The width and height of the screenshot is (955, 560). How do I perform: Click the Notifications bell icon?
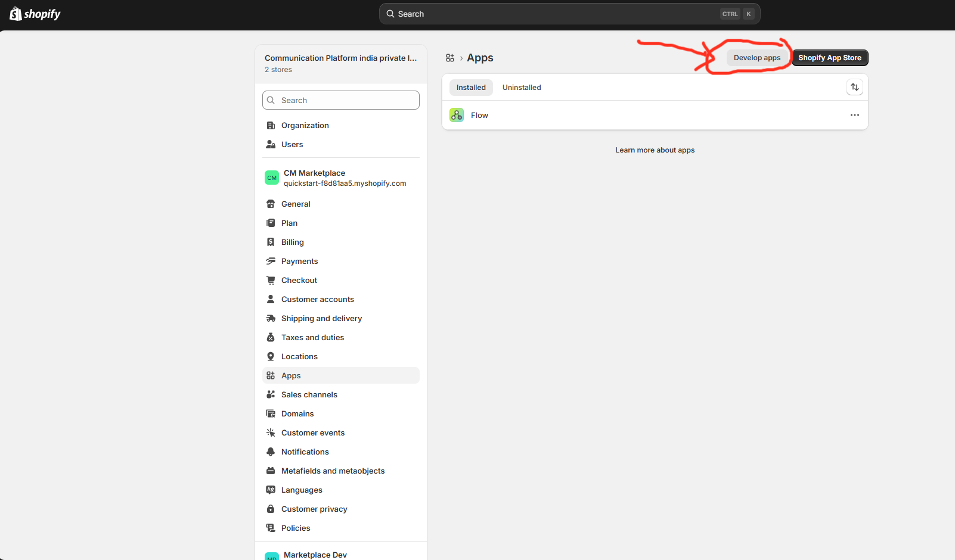(271, 452)
